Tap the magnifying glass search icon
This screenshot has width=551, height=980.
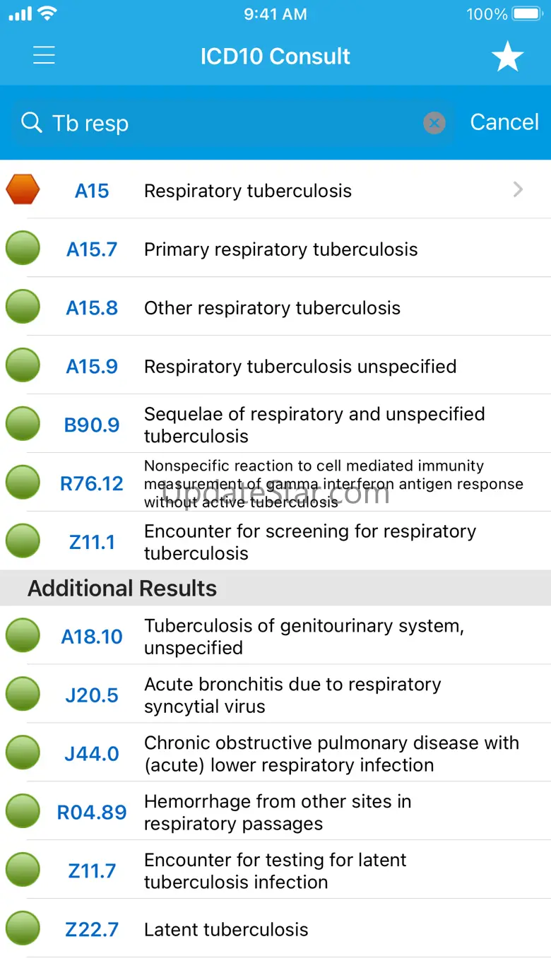pyautogui.click(x=32, y=123)
